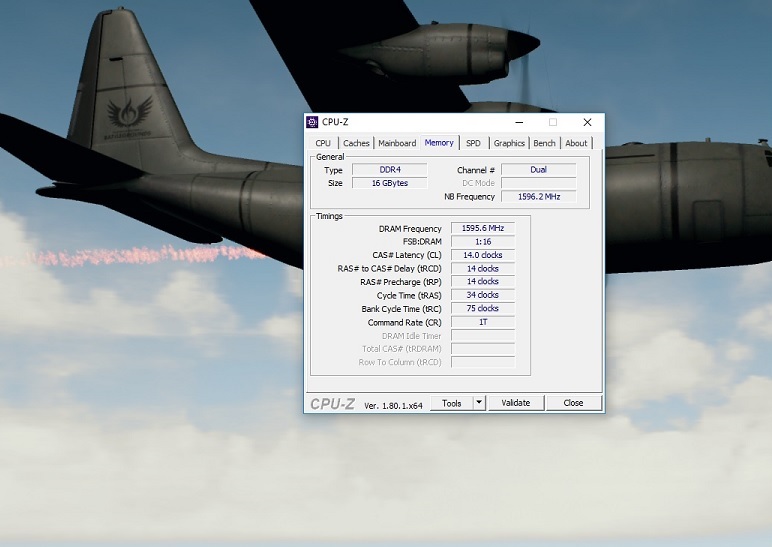
Task: Click the Close button at bottom
Action: coord(574,403)
